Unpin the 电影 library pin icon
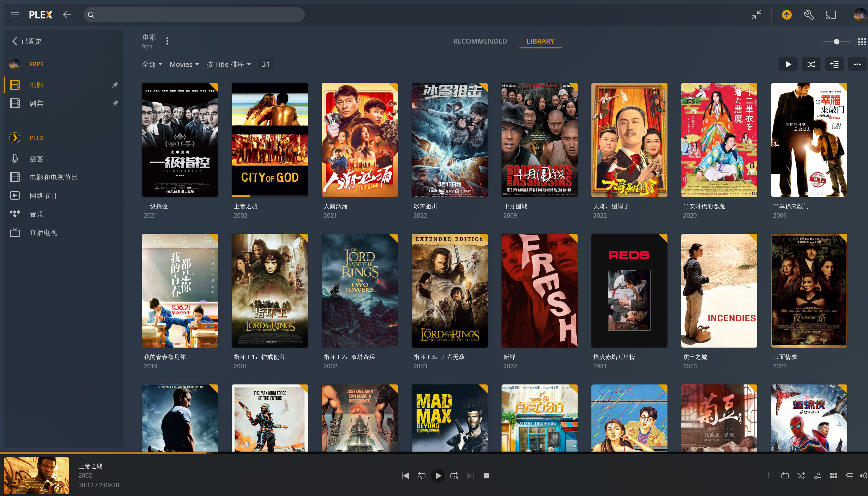Image resolution: width=868 pixels, height=496 pixels. tap(115, 85)
